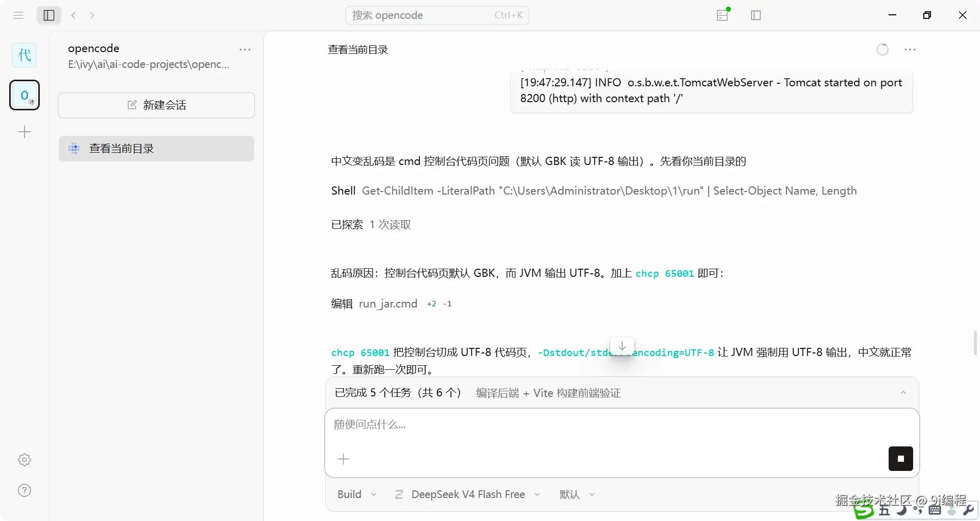Add a new project with the plus icon
Image resolution: width=980 pixels, height=521 pixels.
pyautogui.click(x=24, y=132)
